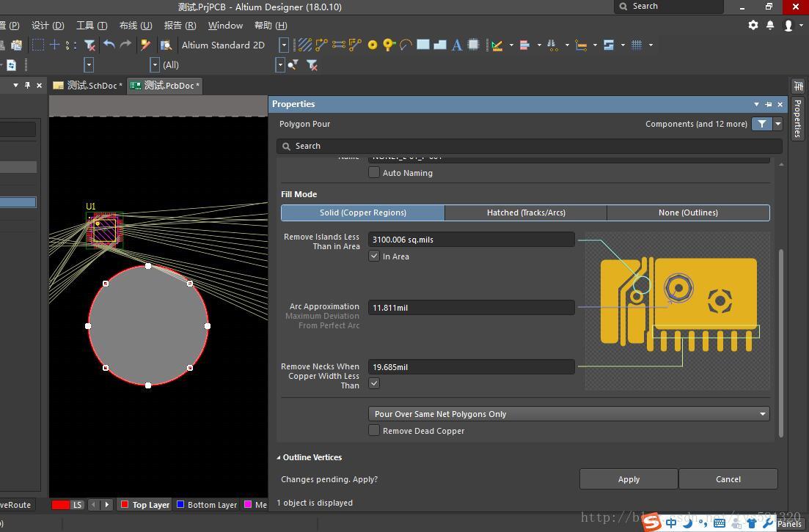The height and width of the screenshot is (532, 809).
Task: Select Solid (Copper Regions) fill mode
Action: 363,213
